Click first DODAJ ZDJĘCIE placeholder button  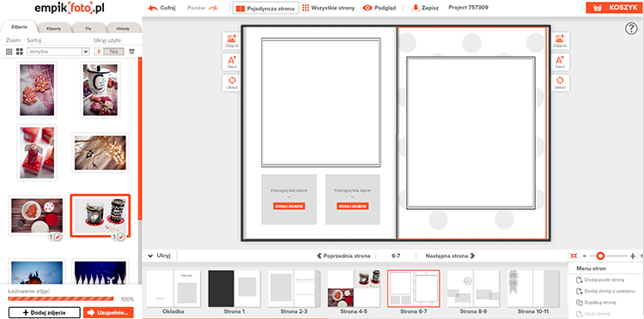(289, 207)
